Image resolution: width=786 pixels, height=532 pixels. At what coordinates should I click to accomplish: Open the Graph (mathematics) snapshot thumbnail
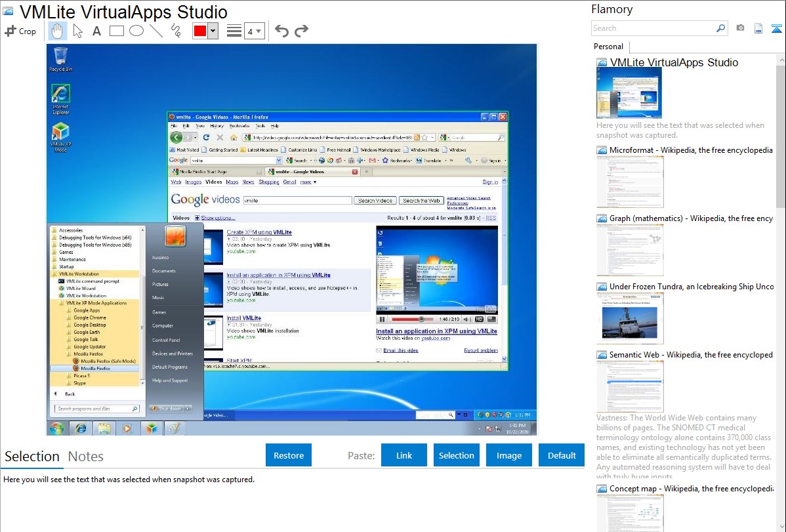[x=630, y=250]
